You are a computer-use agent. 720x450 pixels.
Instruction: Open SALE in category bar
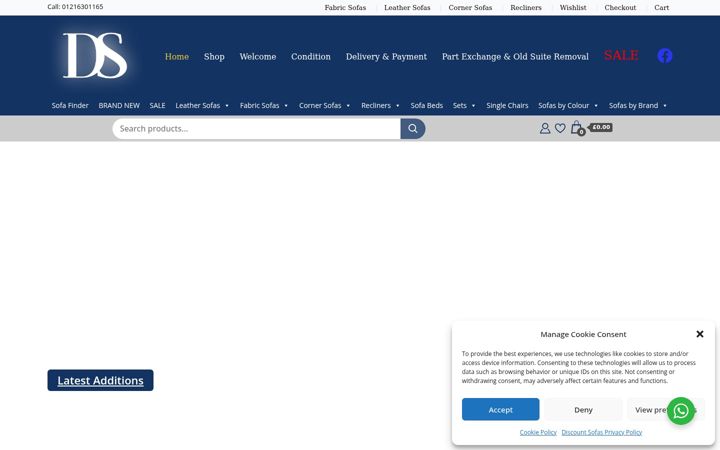[157, 105]
